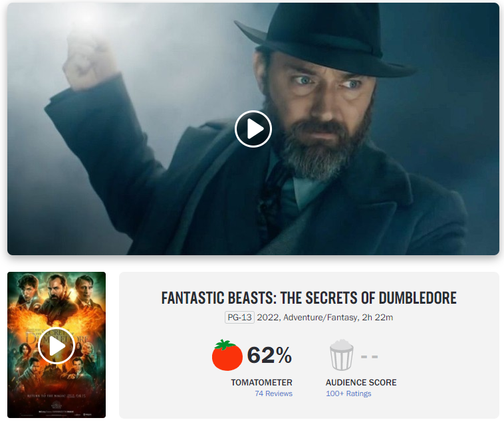Viewport: 504px width, 430px height.
Task: Click the 2022 release year text
Action: (268, 318)
